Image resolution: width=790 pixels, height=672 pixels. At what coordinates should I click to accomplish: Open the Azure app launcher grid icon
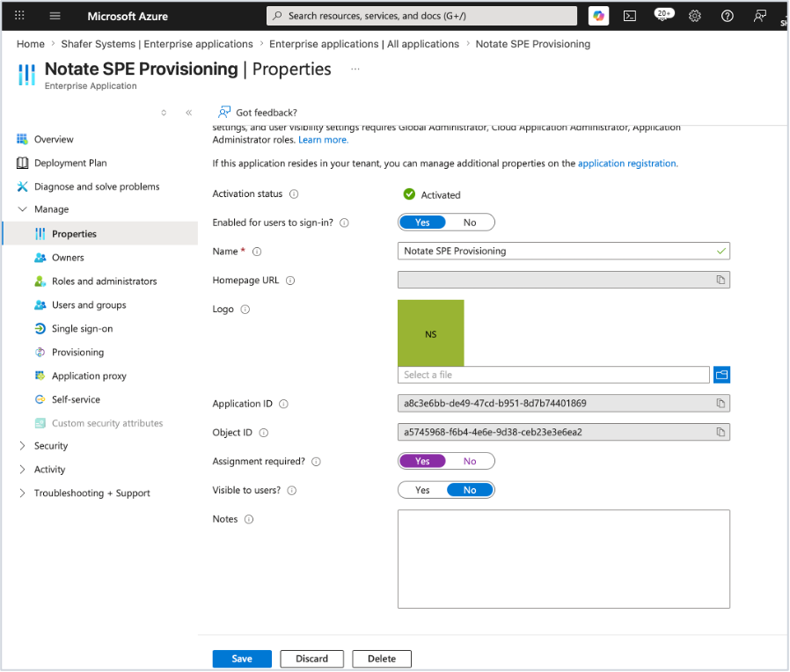click(x=19, y=16)
